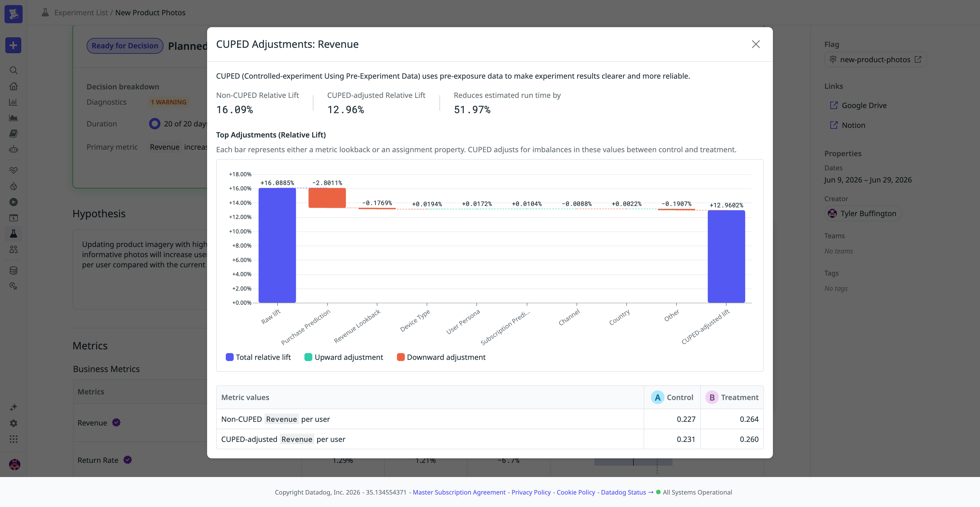Image resolution: width=980 pixels, height=507 pixels.
Task: Click the Datadog logo in the sidebar
Action: point(13,14)
